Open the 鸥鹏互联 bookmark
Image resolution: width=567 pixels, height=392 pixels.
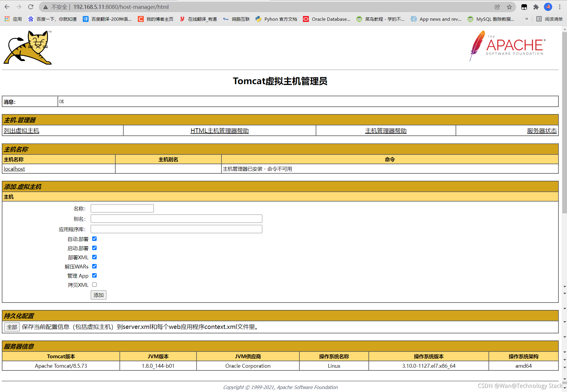tap(236, 19)
